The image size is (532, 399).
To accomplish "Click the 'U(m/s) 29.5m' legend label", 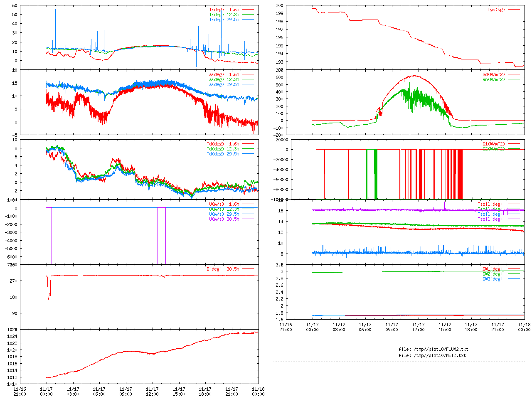I will pos(224,214).
